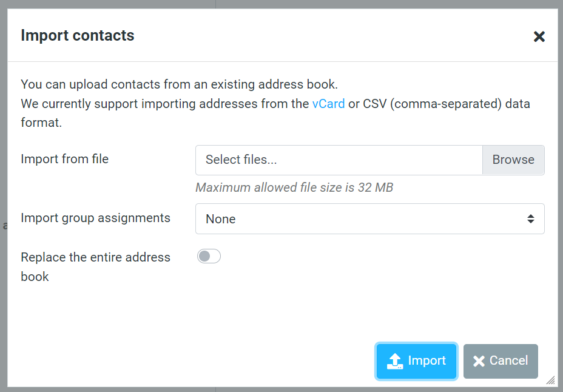Close the Import contacts dialog with X
The width and height of the screenshot is (563, 392).
[539, 36]
